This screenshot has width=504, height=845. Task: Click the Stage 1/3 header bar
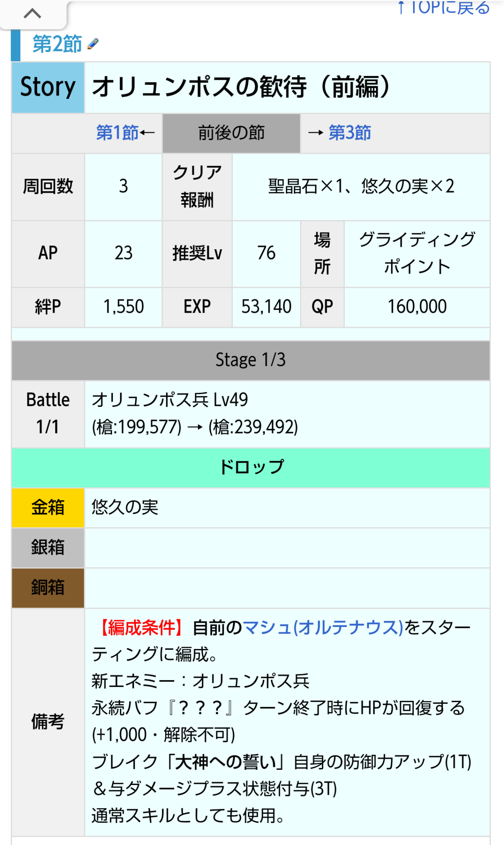[251, 360]
